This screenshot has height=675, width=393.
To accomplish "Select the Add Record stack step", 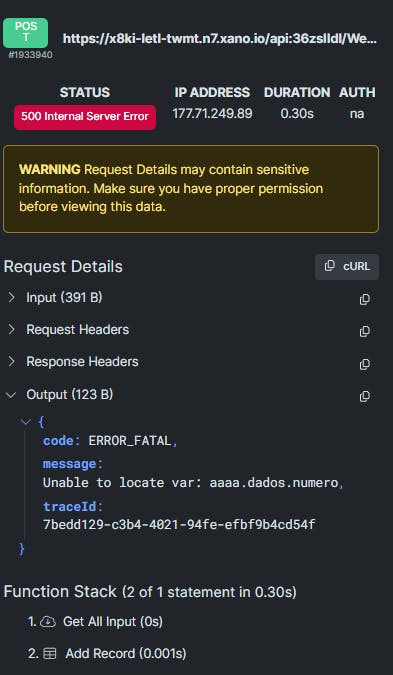I will (x=107, y=653).
